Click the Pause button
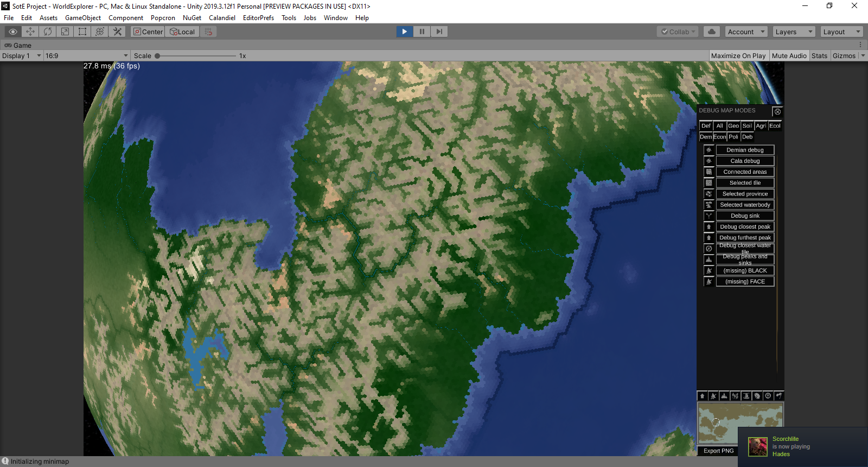This screenshot has width=868, height=467. [422, 31]
